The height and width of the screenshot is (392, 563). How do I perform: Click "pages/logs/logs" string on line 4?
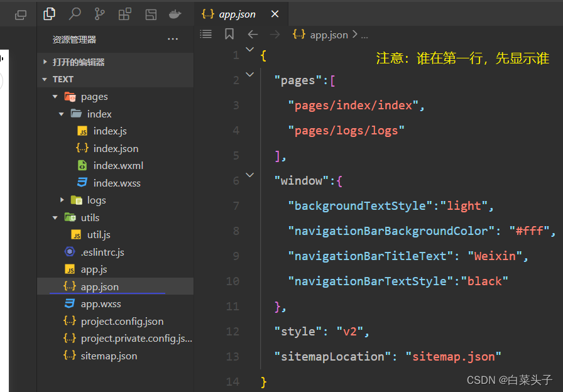pos(346,131)
